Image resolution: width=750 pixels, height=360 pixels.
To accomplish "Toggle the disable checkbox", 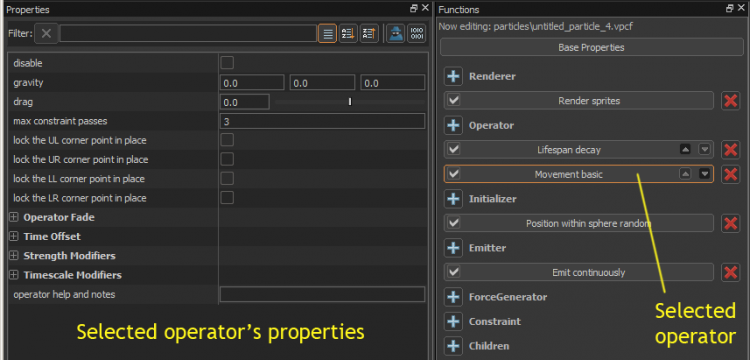I will tap(227, 63).
